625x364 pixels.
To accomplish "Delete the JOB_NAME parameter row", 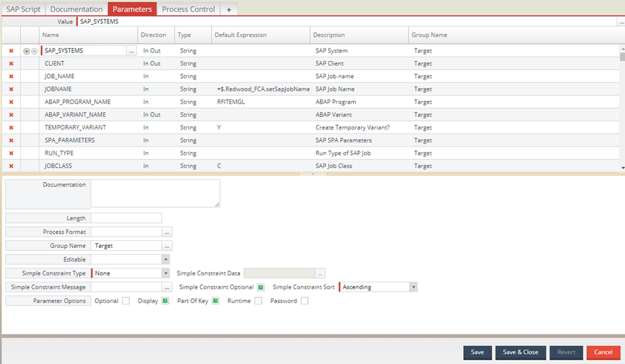I will 11,76.
